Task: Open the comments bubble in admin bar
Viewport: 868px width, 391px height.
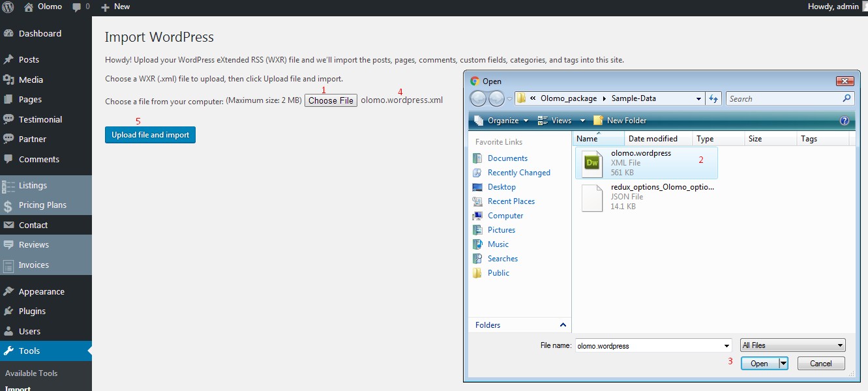Action: [x=77, y=7]
